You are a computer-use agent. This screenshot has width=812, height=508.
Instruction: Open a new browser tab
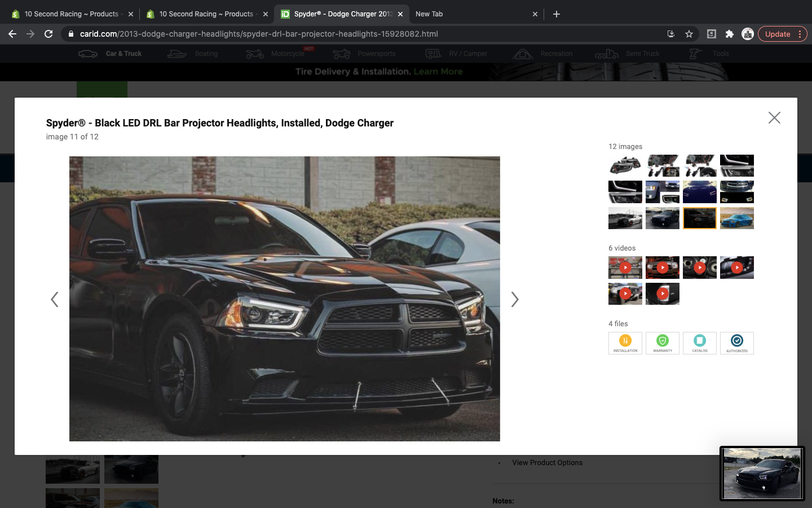tap(557, 14)
